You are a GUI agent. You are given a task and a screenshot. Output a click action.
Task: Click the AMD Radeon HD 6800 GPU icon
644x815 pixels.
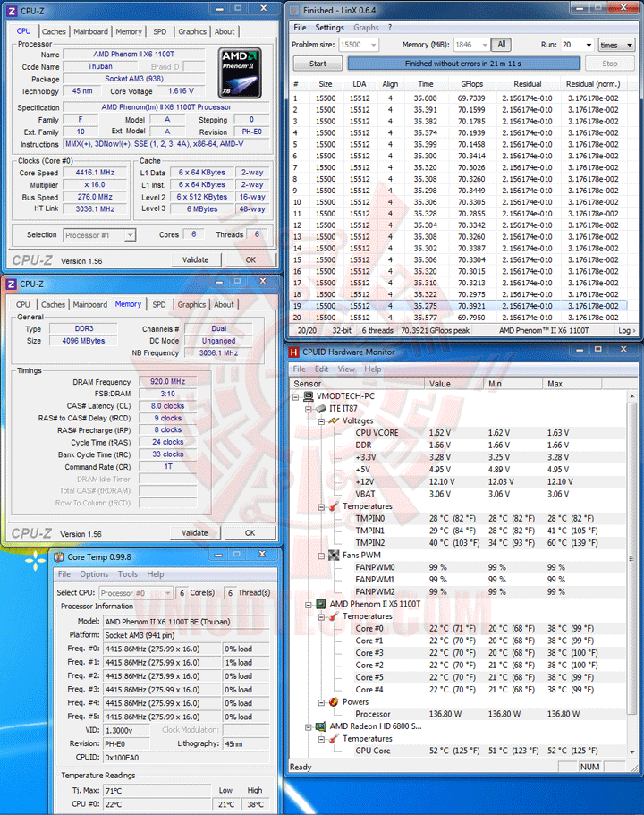(x=321, y=726)
